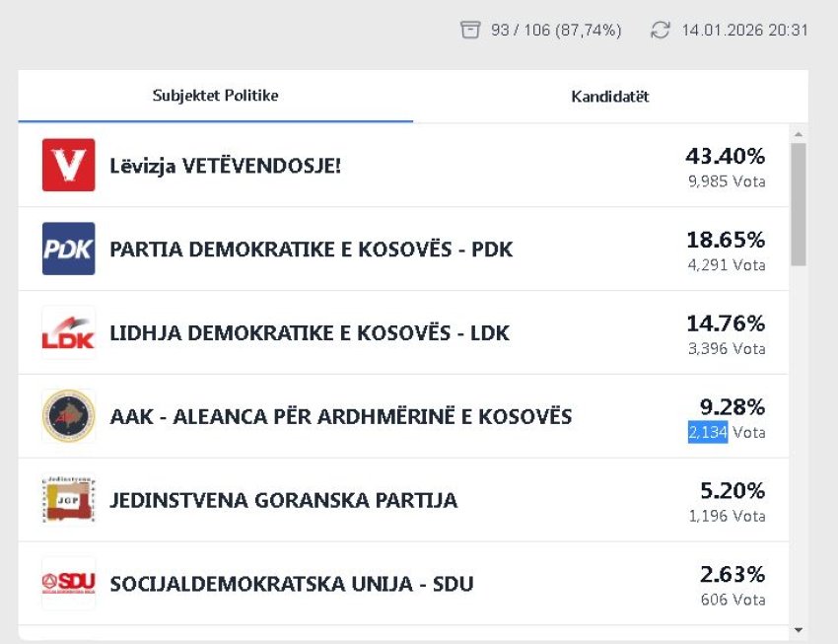Click SOCIJALDEMOKRATSKA UNIJA - SDU party name

(291, 584)
